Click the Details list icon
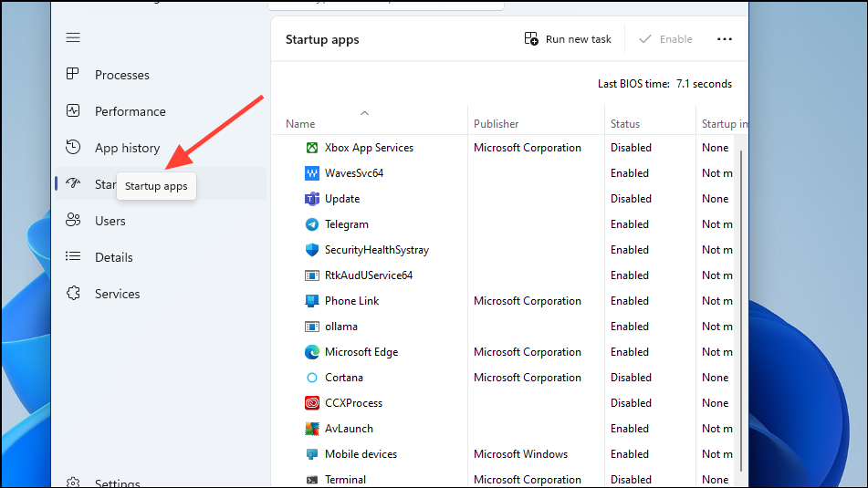868x488 pixels. click(73, 256)
